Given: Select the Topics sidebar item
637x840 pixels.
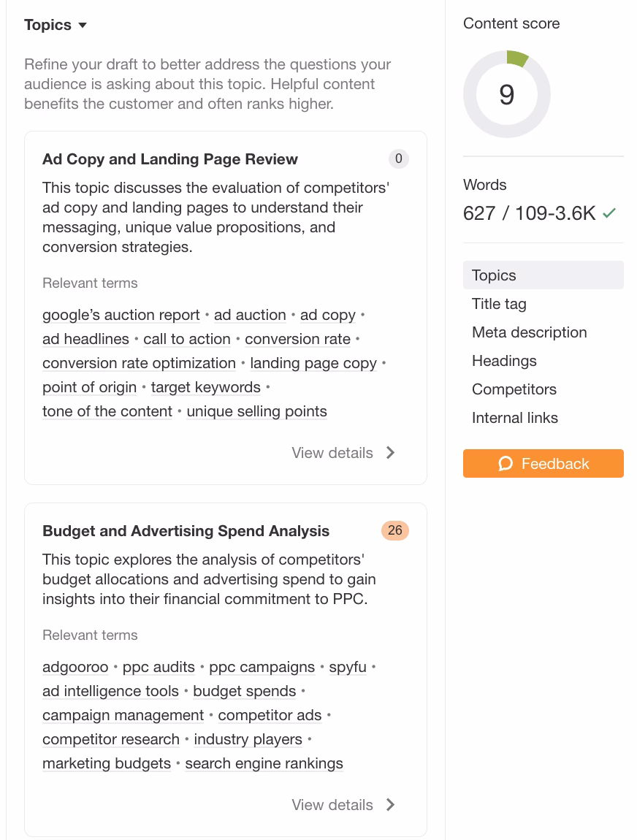Looking at the screenshot, I should (494, 275).
